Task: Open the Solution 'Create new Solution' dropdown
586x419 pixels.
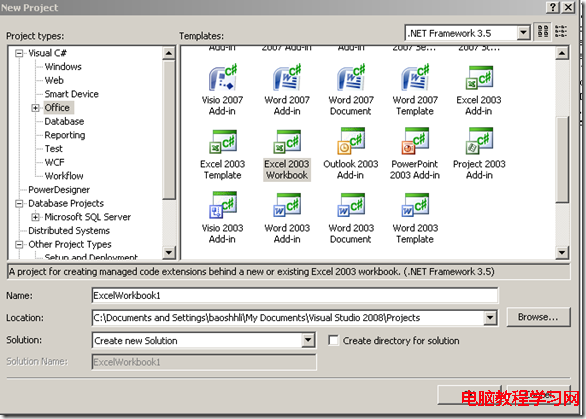Action: pos(308,340)
